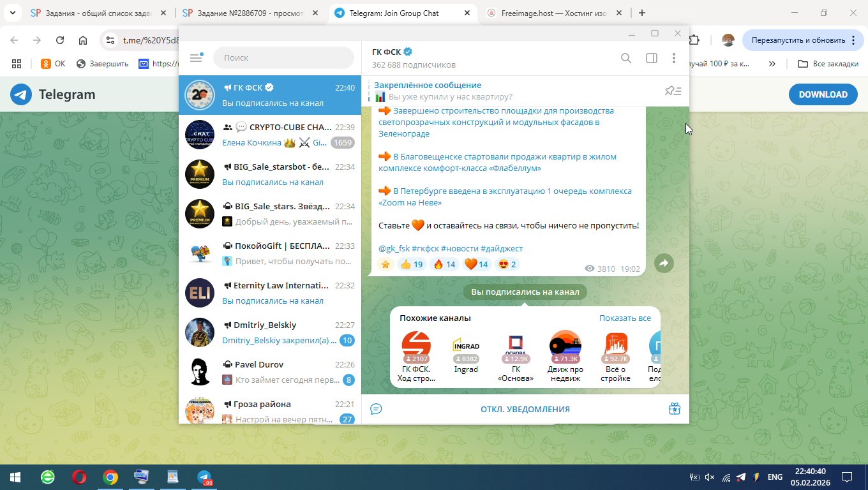Screen dimensions: 868x490
Task: Open the Завершить bookmark
Action: pyautogui.click(x=102, y=64)
